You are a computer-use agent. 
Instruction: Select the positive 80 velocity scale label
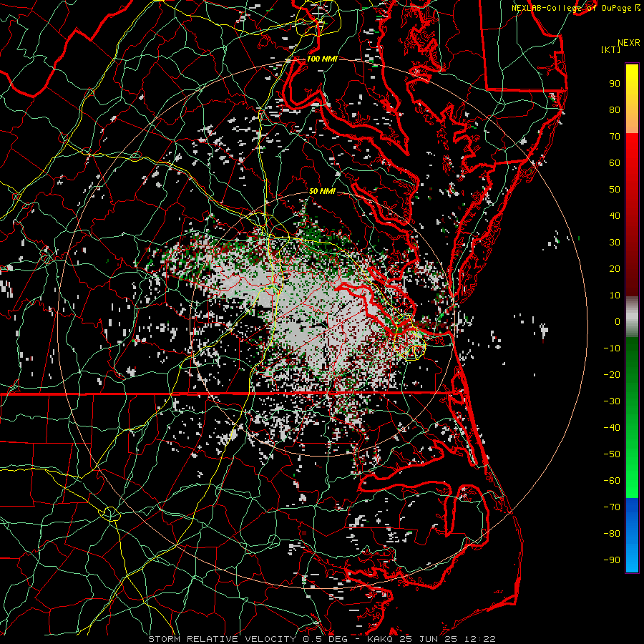[615, 110]
